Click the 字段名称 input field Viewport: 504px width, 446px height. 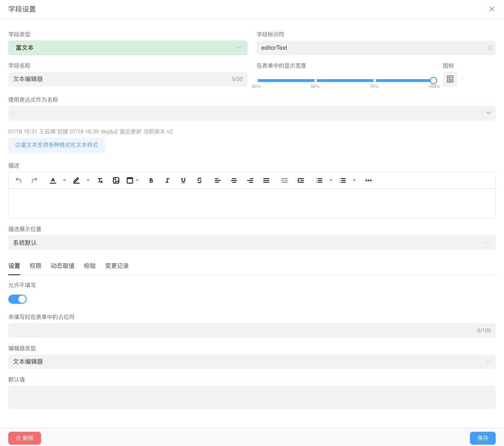coord(120,79)
